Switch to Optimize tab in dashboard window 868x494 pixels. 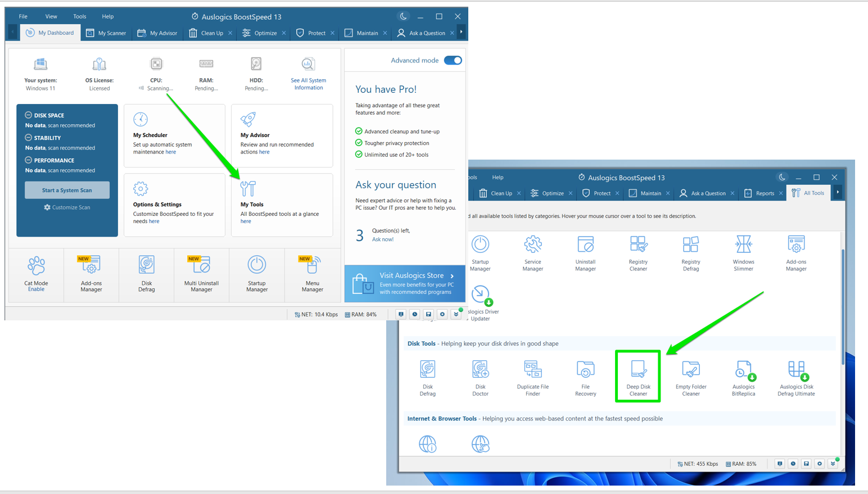coord(260,33)
